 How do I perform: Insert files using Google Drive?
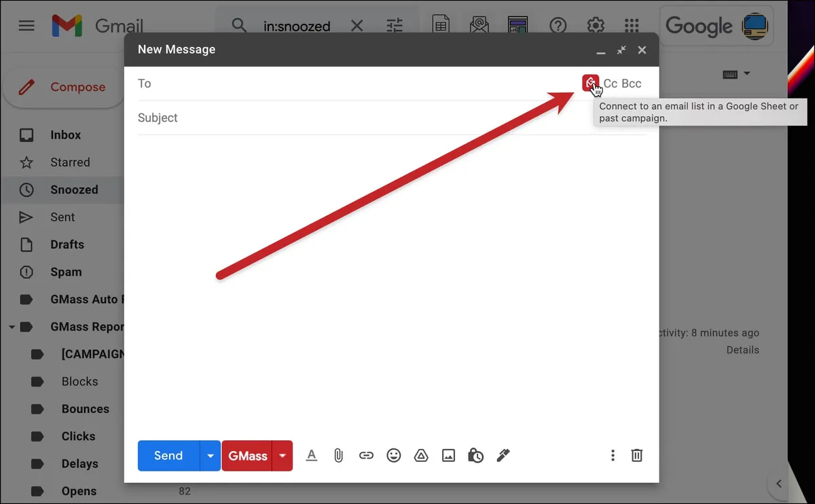pos(421,456)
